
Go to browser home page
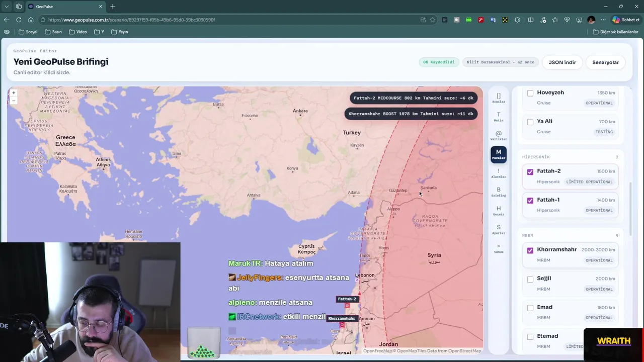coord(31,20)
